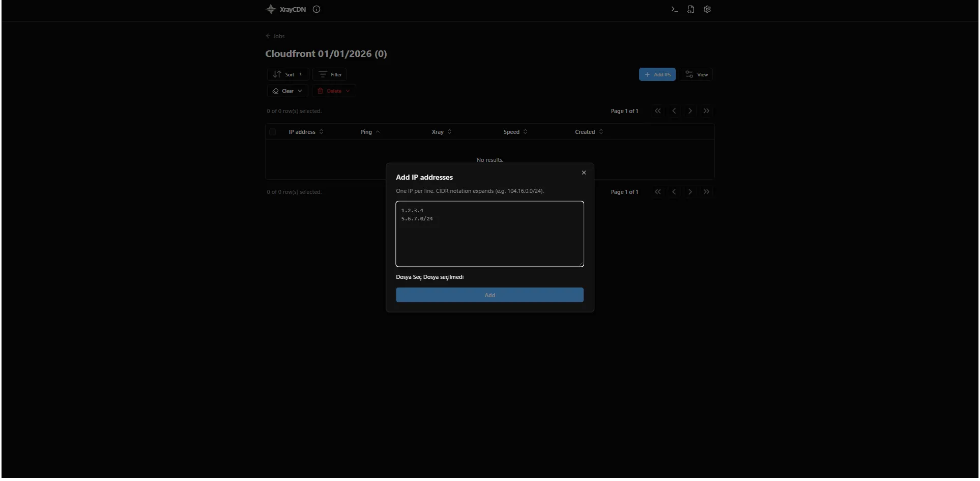
Task: Go to last page, top pagination
Action: pos(706,111)
